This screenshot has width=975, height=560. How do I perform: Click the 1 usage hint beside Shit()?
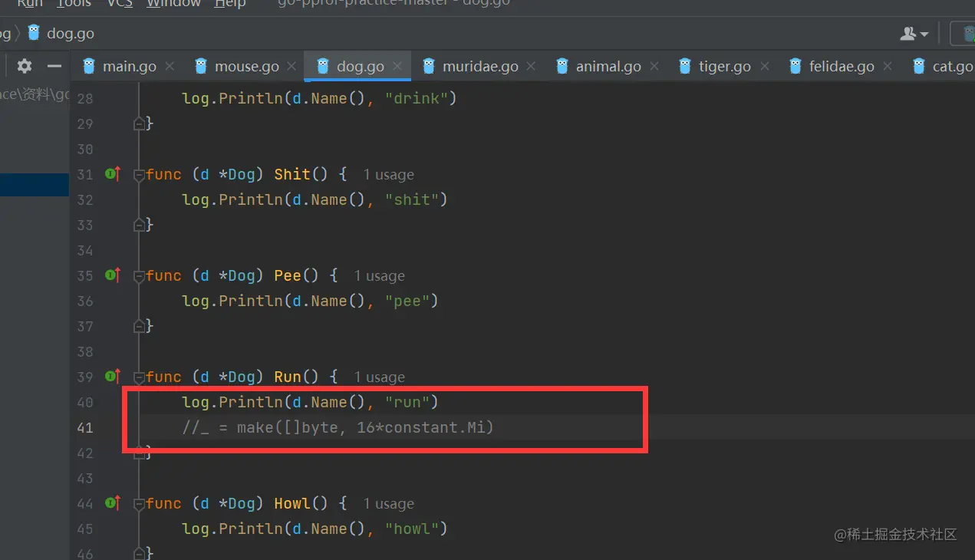click(389, 175)
